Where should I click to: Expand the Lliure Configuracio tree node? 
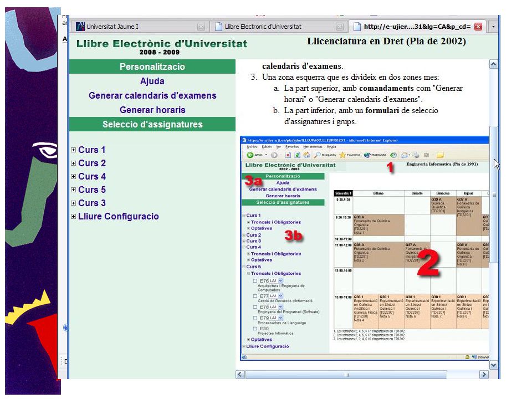click(73, 216)
